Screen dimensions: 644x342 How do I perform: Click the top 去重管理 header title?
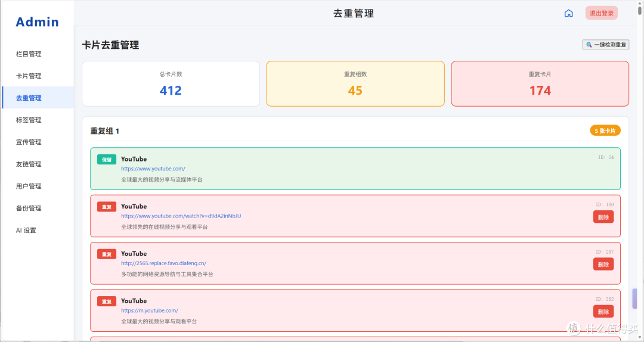tap(354, 13)
